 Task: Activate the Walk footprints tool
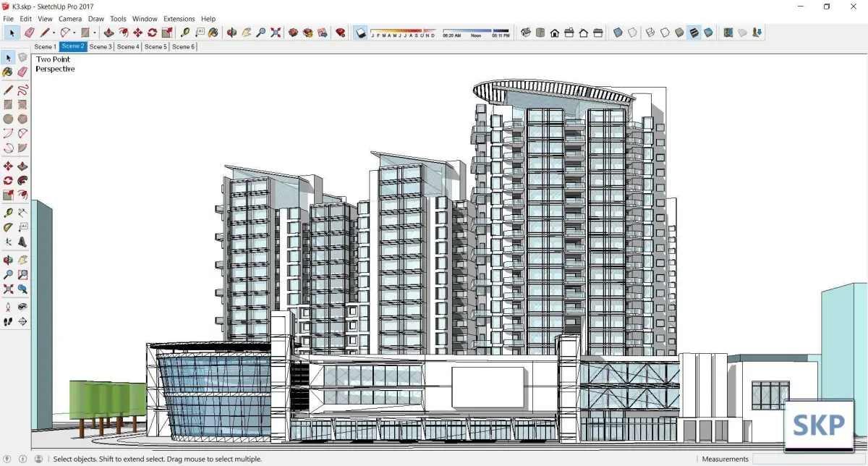[x=8, y=321]
